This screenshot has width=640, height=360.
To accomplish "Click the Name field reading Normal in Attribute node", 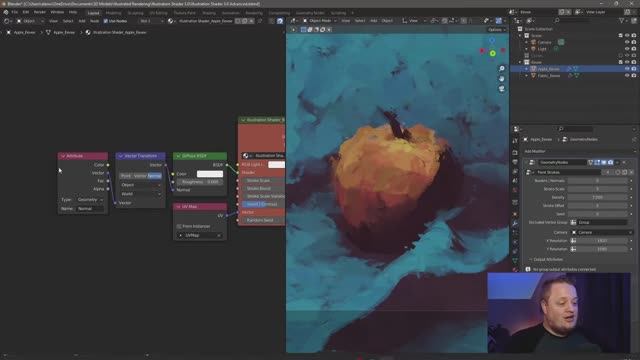I will (89, 209).
